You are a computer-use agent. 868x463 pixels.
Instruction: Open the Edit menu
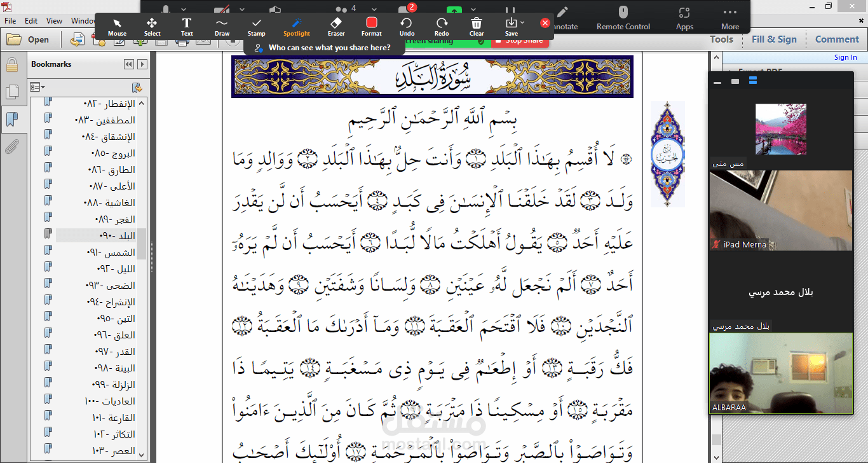(31, 21)
